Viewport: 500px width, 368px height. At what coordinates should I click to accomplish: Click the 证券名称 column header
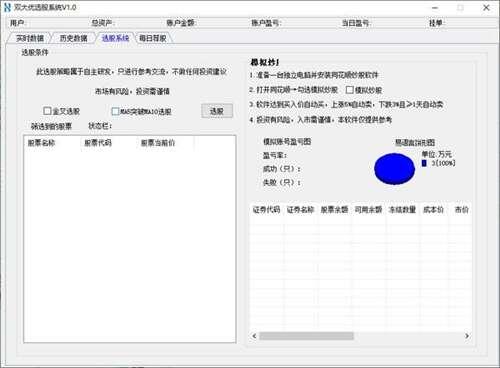(300, 210)
